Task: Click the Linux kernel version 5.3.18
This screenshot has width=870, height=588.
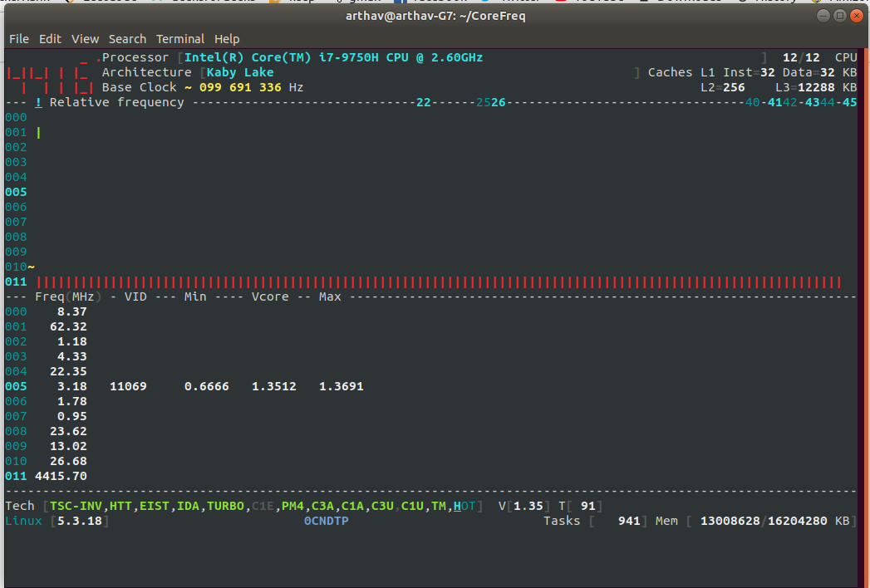Action: pyautogui.click(x=79, y=521)
